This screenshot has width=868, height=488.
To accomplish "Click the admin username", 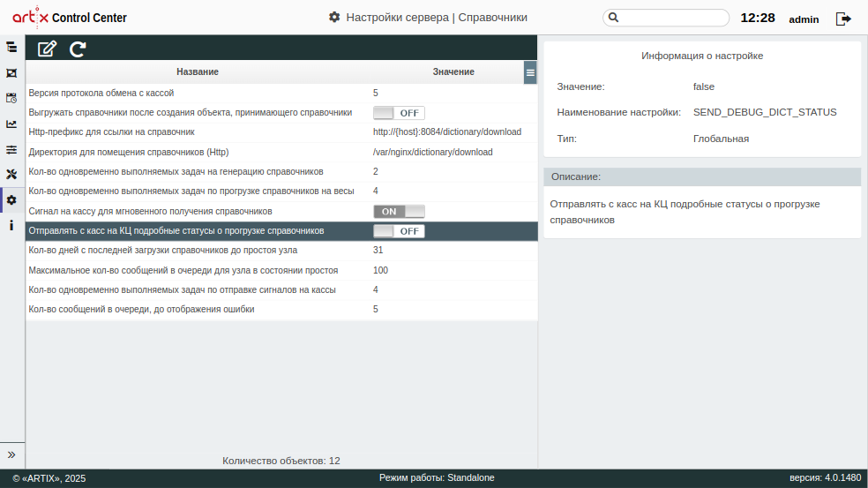I will point(804,19).
